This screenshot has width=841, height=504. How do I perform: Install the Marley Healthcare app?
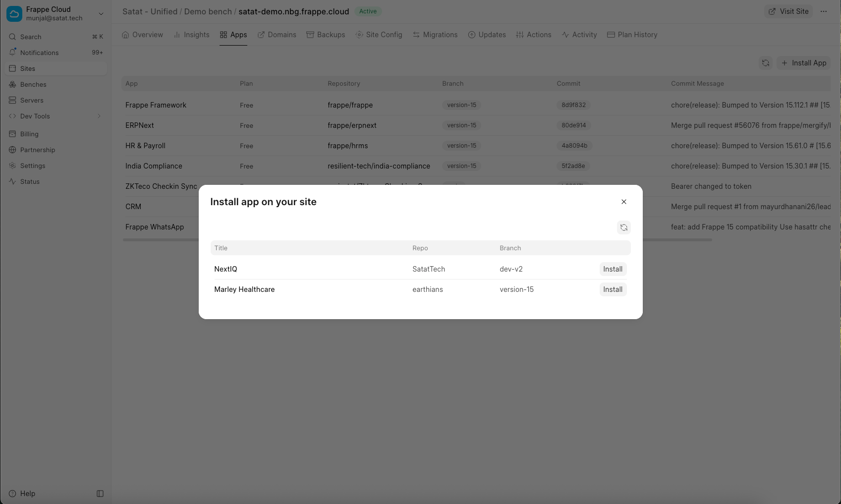613,289
